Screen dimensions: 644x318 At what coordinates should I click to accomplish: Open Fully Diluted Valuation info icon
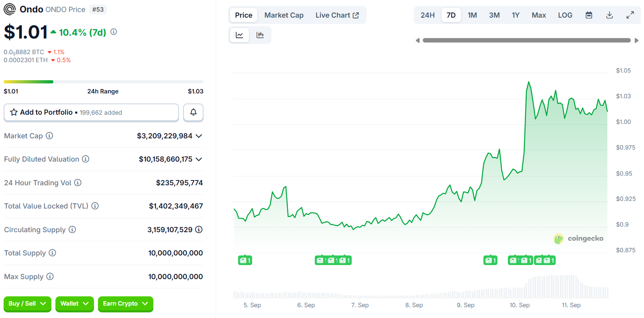click(x=86, y=159)
